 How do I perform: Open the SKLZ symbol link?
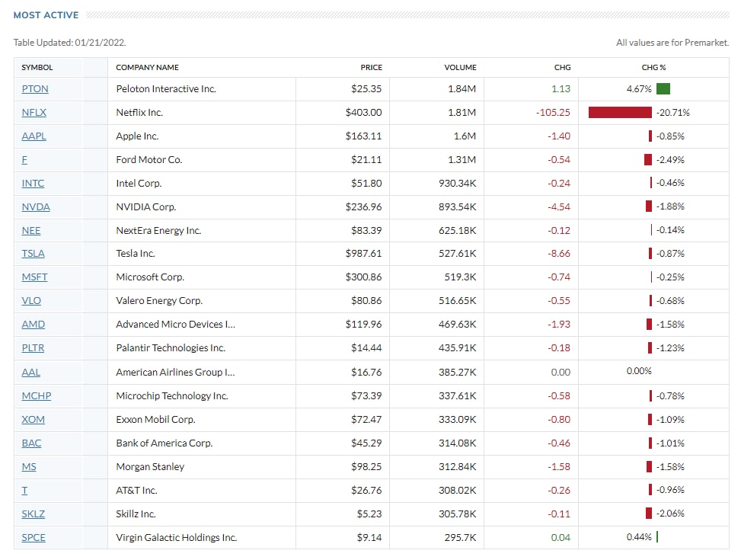coord(33,514)
